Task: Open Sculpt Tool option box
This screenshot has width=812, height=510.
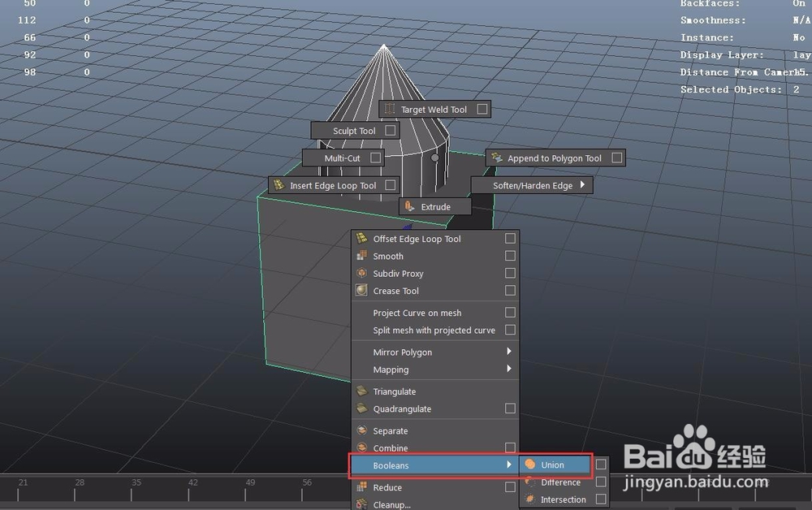Action: click(391, 130)
